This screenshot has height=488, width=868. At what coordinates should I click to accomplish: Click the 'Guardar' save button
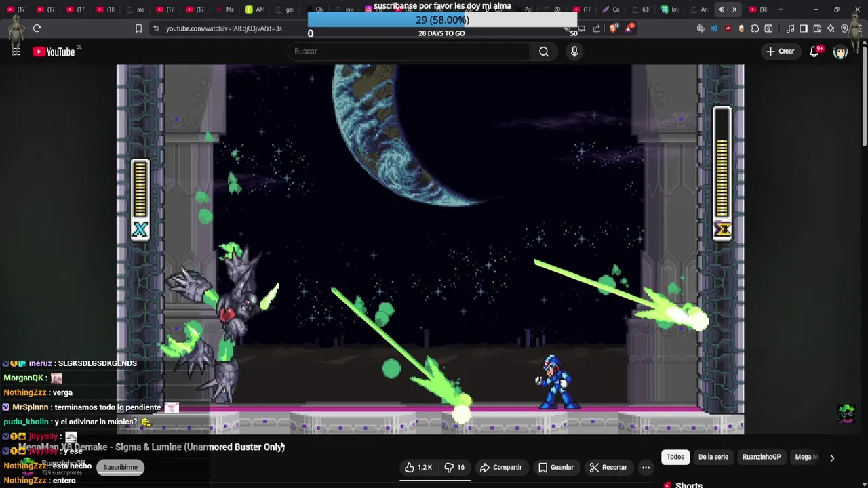pyautogui.click(x=556, y=467)
